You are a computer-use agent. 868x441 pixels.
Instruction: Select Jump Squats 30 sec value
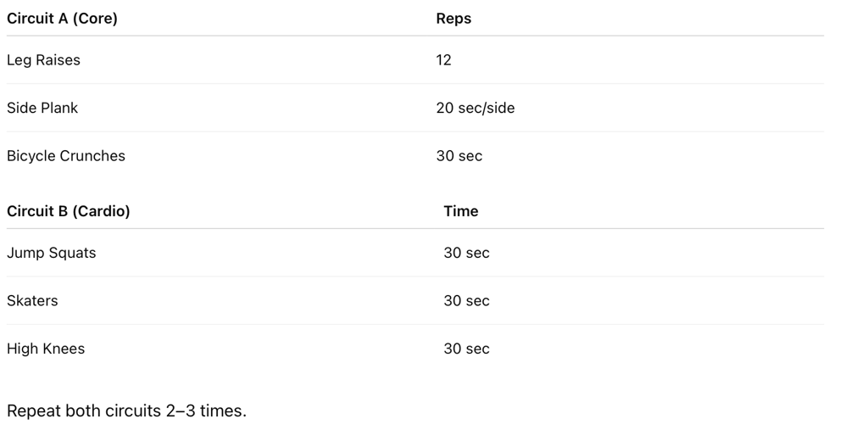pyautogui.click(x=466, y=253)
